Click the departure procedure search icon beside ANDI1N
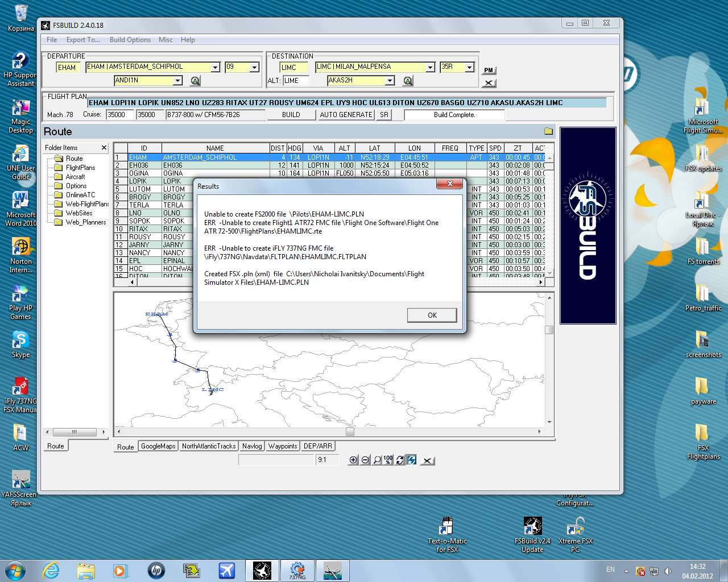 pos(195,81)
